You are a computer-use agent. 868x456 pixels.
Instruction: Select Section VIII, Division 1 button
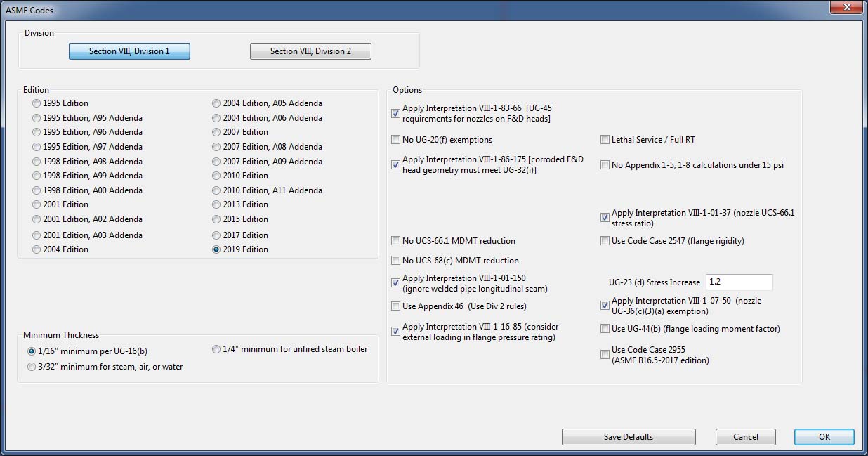click(x=129, y=51)
